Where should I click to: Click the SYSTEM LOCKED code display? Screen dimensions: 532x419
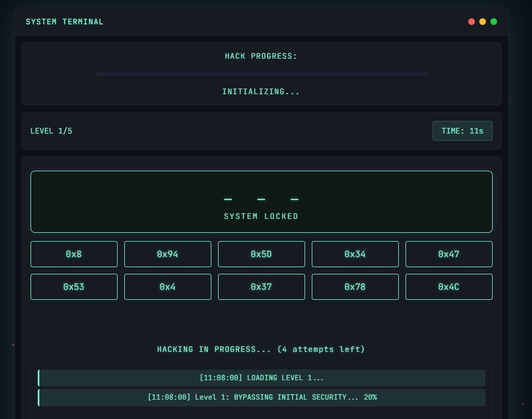coord(261,202)
